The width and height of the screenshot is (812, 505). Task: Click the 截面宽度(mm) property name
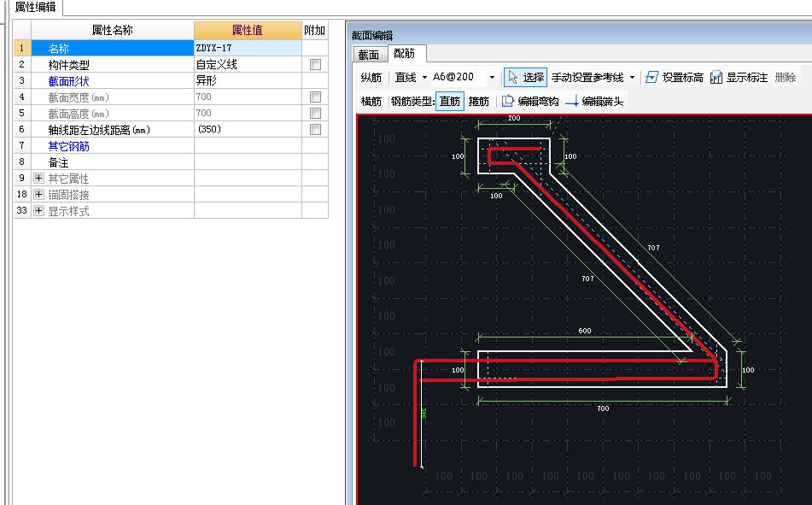click(79, 97)
